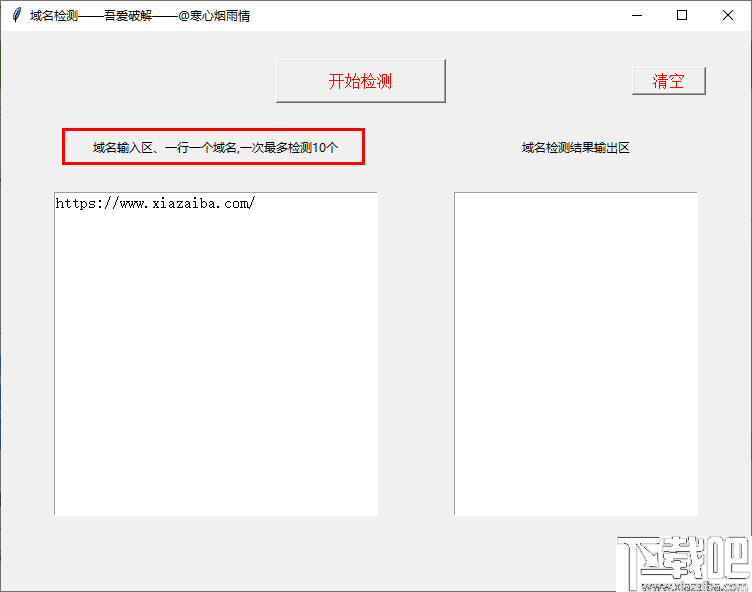Maximize the 域名检测 window
752x592 pixels.
point(682,15)
